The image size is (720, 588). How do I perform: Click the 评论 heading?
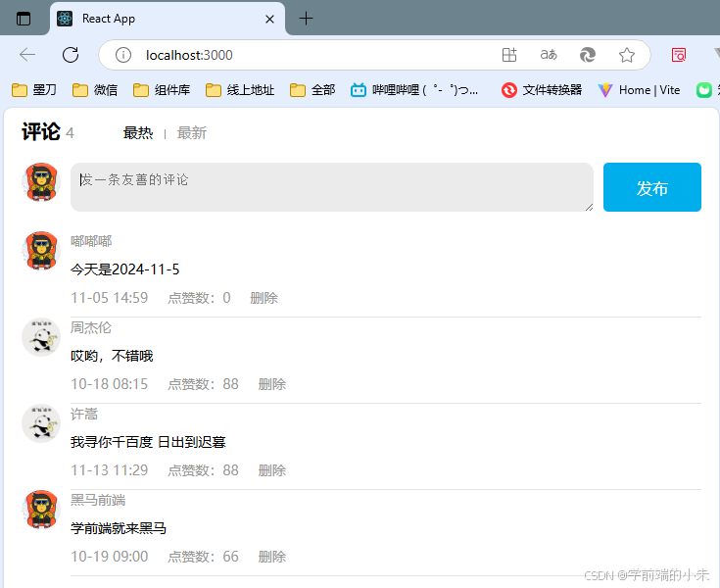(41, 132)
